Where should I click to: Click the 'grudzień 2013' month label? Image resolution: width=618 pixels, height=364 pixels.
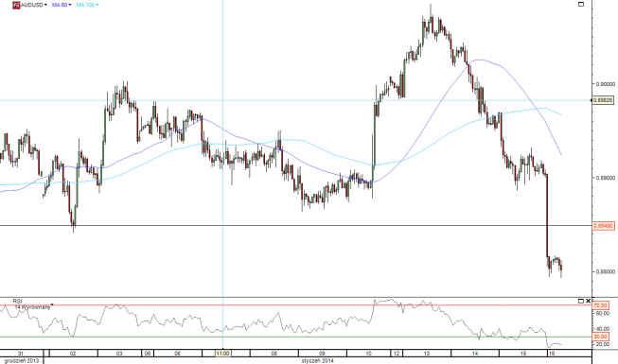22,360
